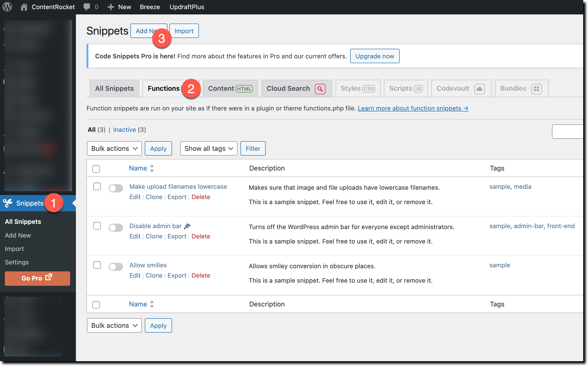The image size is (588, 366).
Task: Click the plus icon next to New
Action: point(111,7)
